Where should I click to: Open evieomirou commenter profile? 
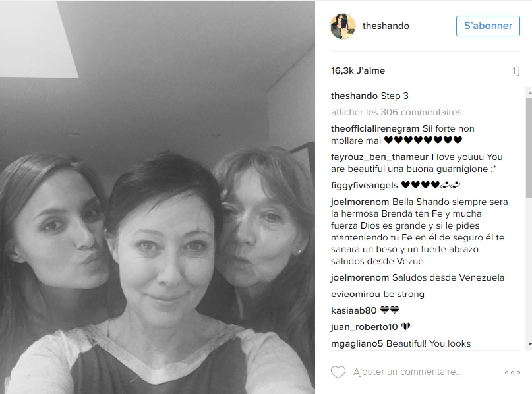point(355,294)
